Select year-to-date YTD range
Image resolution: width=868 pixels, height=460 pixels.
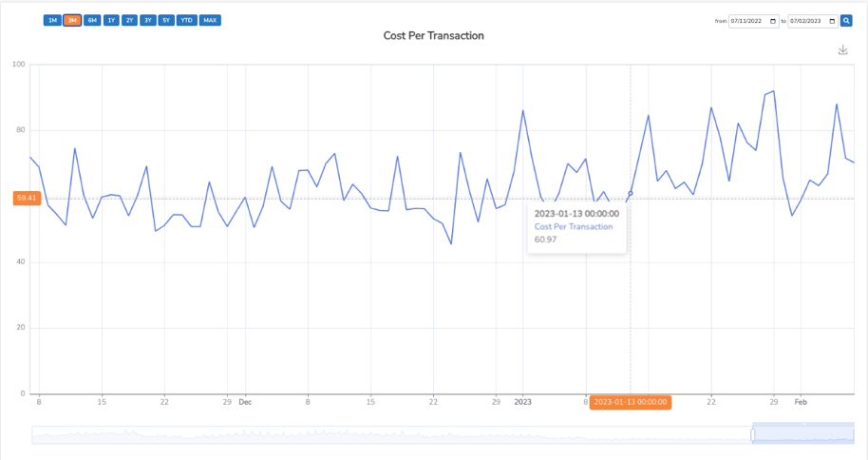[186, 20]
